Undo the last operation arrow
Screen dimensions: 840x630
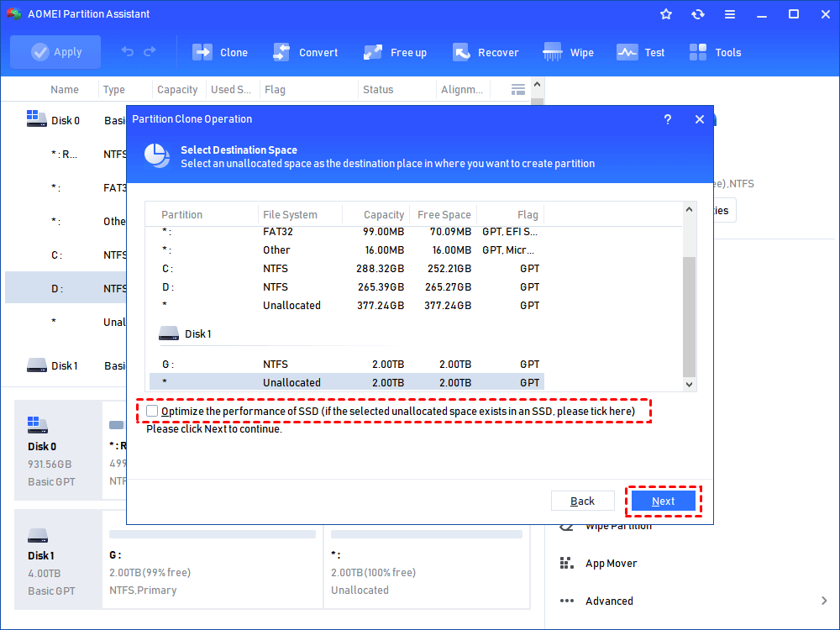[x=128, y=51]
